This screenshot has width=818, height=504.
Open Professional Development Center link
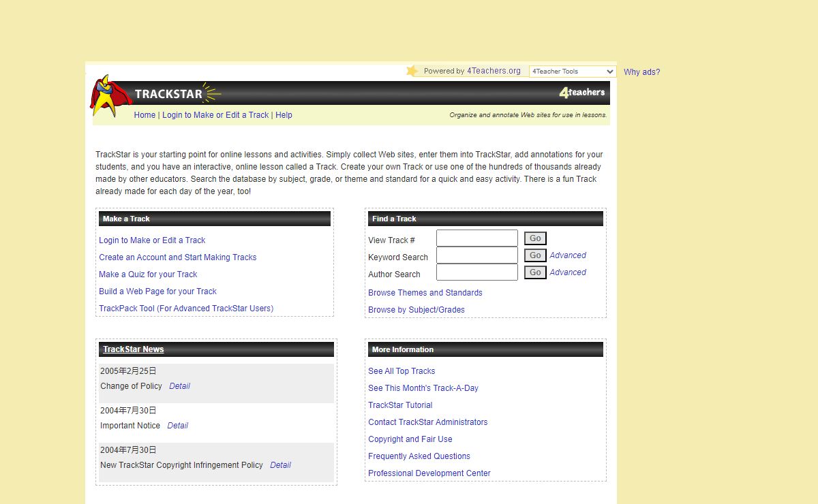429,473
